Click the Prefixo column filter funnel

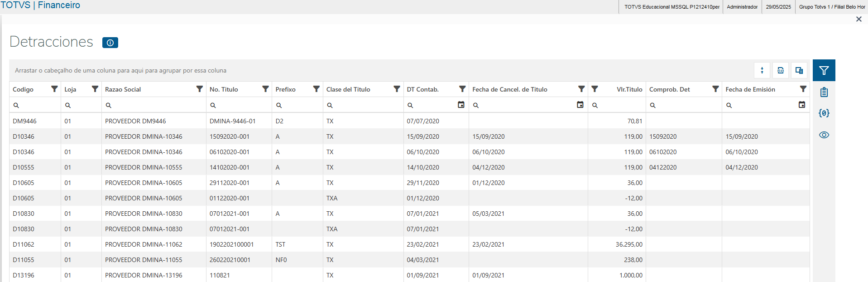pos(317,89)
